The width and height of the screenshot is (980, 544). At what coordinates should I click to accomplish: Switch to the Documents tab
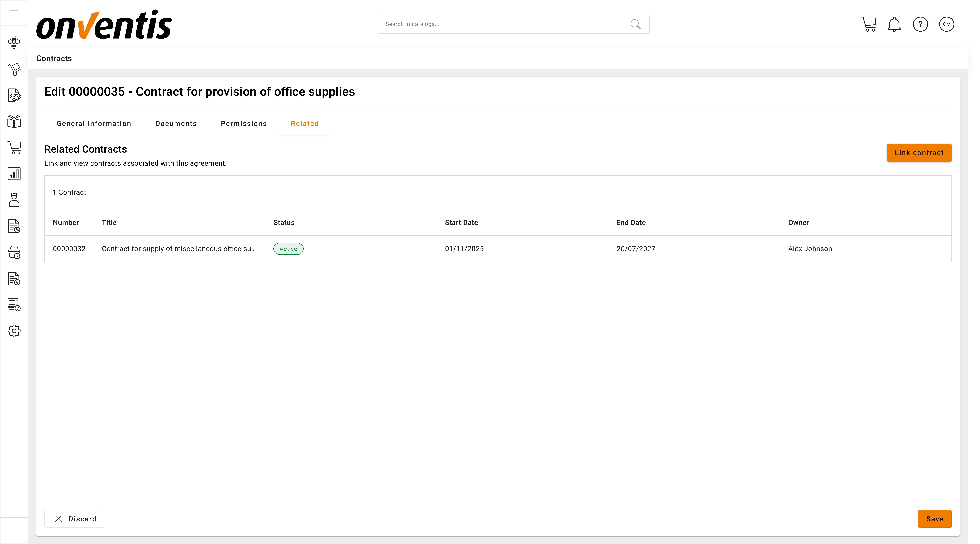pyautogui.click(x=176, y=124)
